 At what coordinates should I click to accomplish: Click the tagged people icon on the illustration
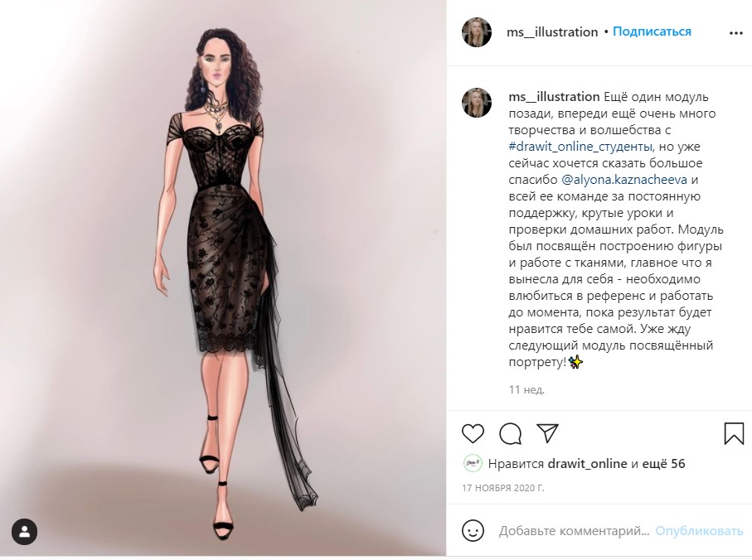(x=25, y=531)
